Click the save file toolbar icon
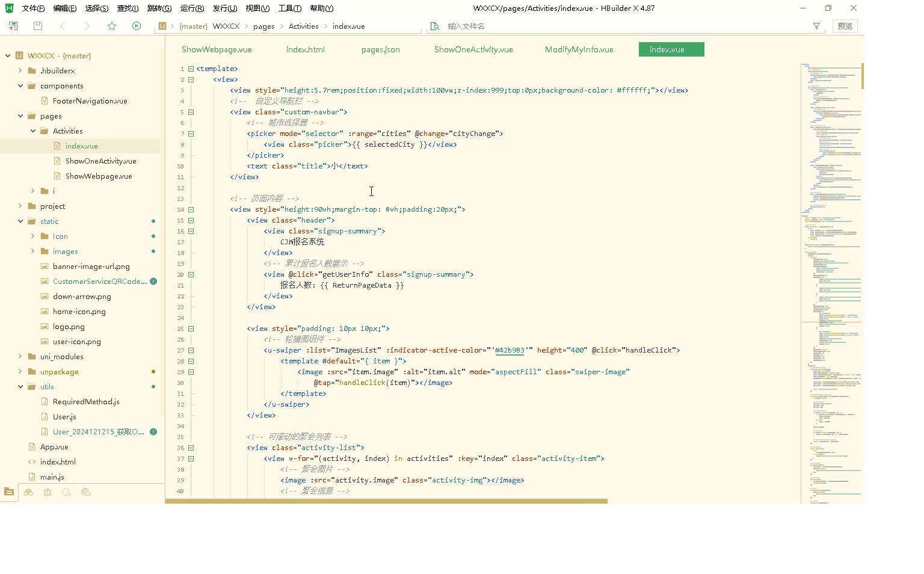 [x=38, y=26]
